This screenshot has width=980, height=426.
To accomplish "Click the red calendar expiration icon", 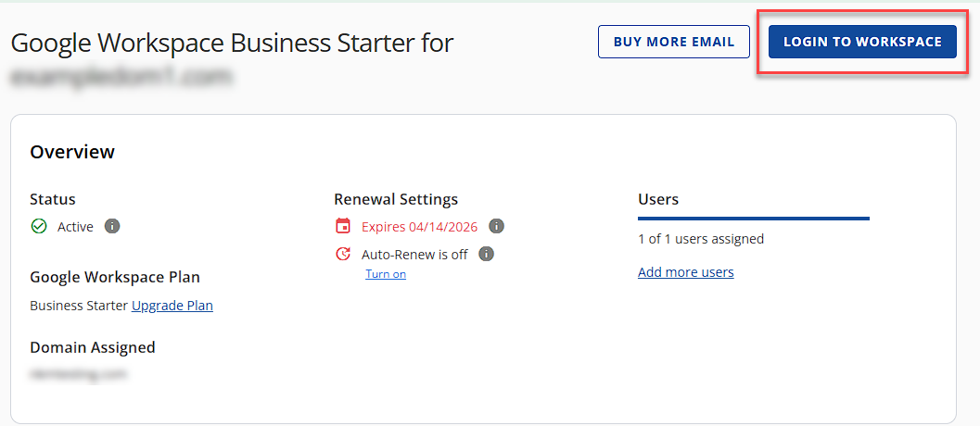I will 343,226.
